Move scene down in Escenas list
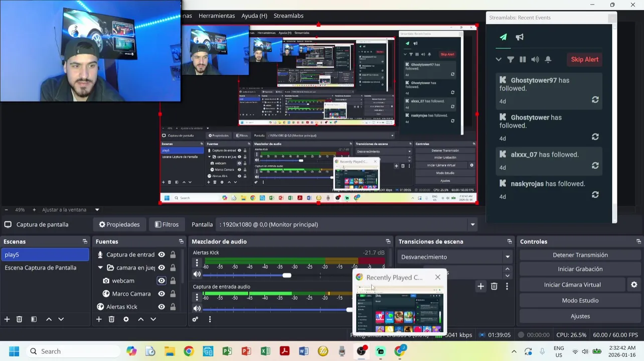The width and height of the screenshot is (644, 361). point(61,319)
